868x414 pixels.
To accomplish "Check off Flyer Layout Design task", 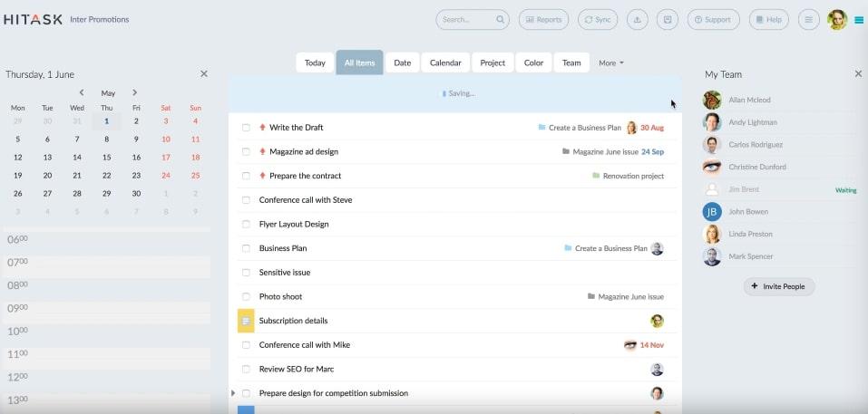I will pyautogui.click(x=246, y=225).
